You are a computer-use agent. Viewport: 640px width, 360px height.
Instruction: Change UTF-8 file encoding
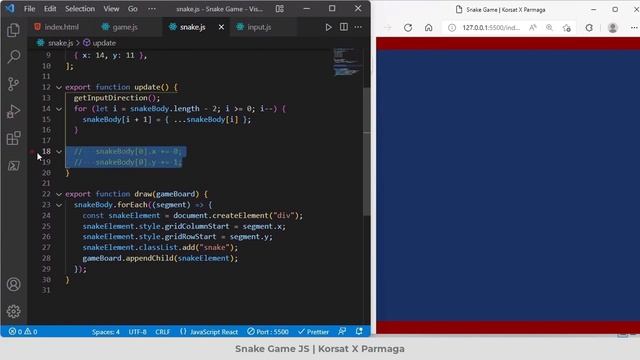click(138, 331)
